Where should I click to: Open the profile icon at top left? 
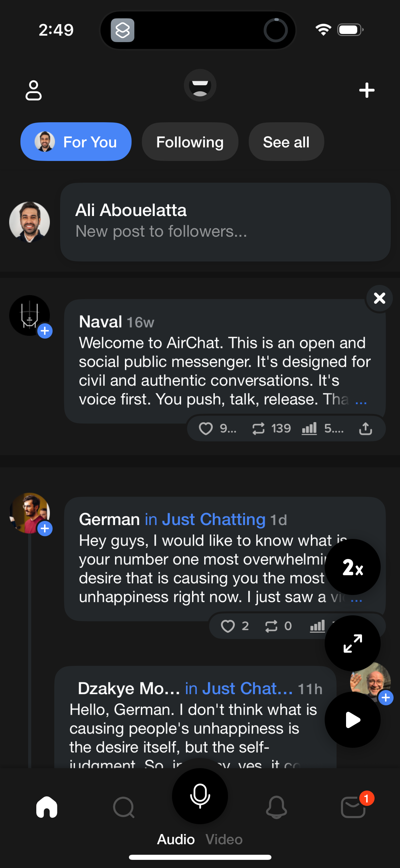pyautogui.click(x=33, y=90)
